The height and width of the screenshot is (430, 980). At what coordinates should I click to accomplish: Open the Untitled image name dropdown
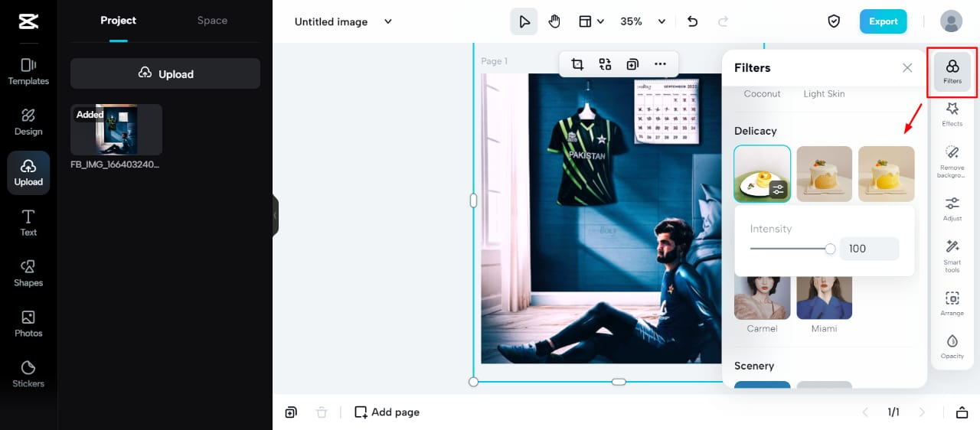click(x=343, y=21)
